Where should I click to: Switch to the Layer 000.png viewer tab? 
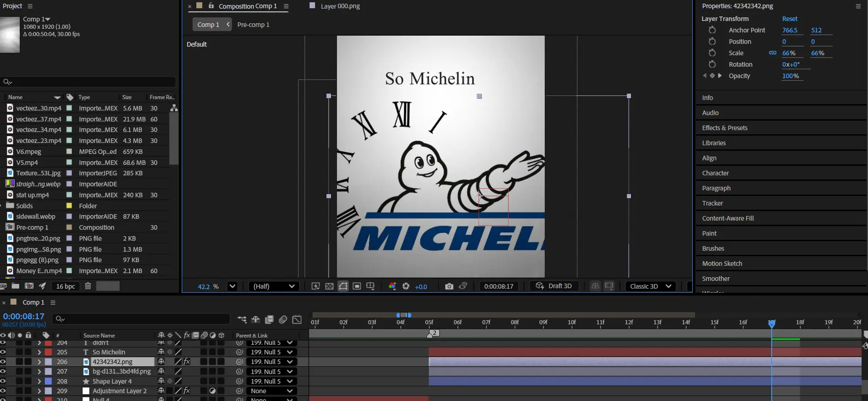click(x=340, y=6)
